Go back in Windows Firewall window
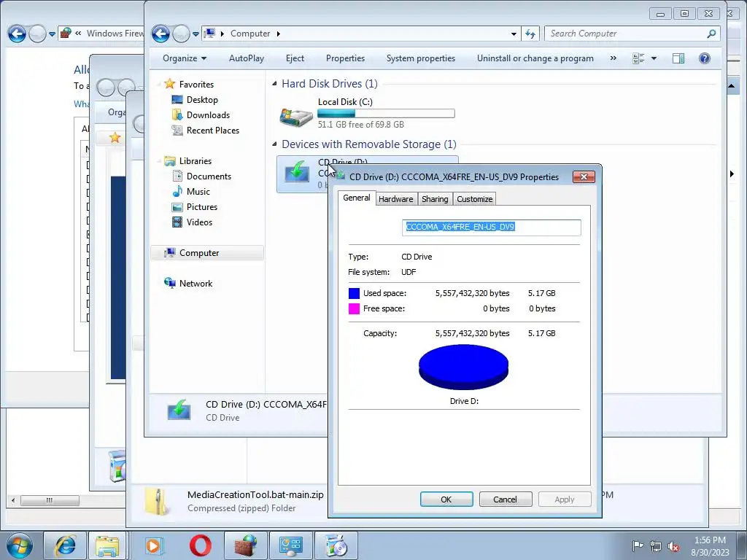 pos(17,34)
